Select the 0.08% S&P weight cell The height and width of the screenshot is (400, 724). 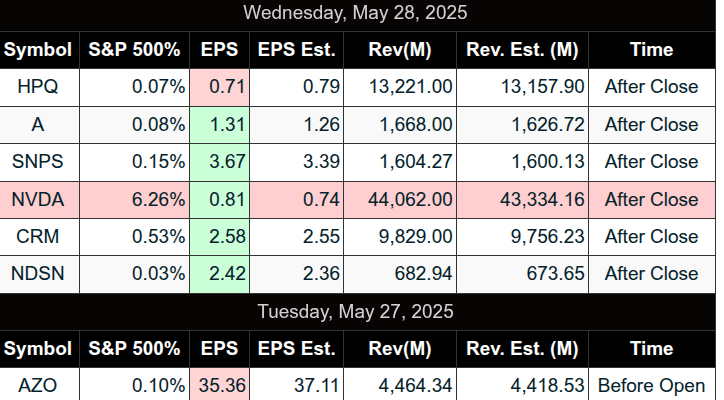pos(134,125)
